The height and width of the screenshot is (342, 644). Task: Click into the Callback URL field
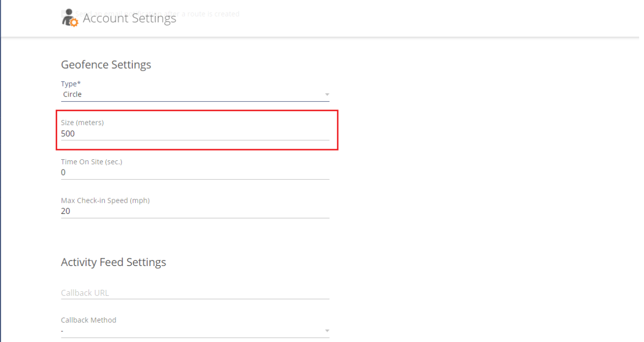[x=195, y=293]
